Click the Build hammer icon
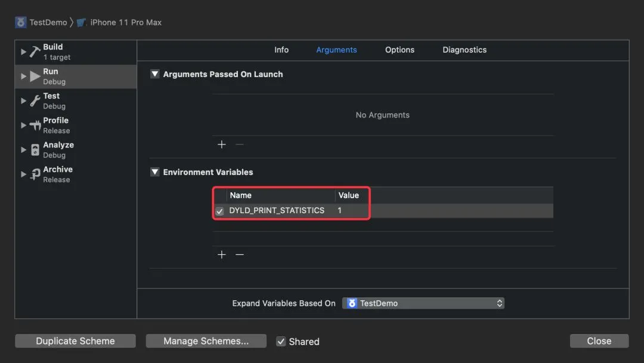 (x=35, y=52)
